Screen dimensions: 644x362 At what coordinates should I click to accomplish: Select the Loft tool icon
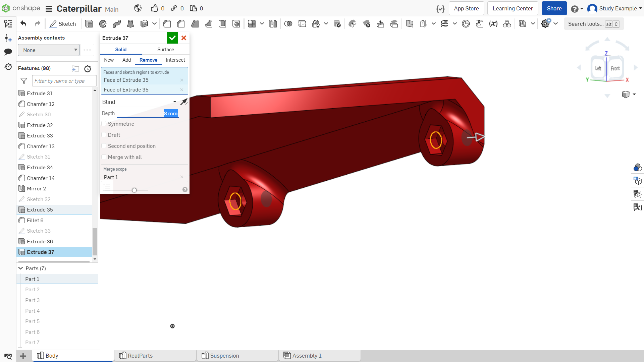pos(130,24)
